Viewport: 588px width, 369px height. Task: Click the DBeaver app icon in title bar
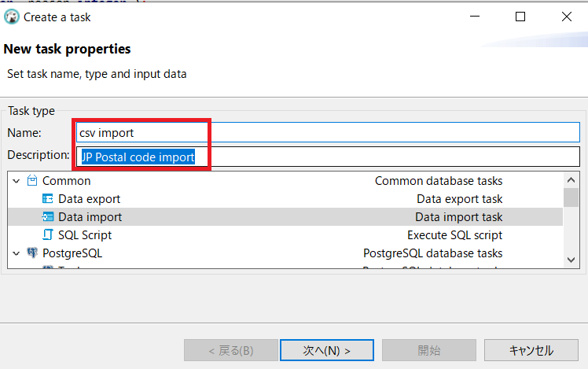11,17
